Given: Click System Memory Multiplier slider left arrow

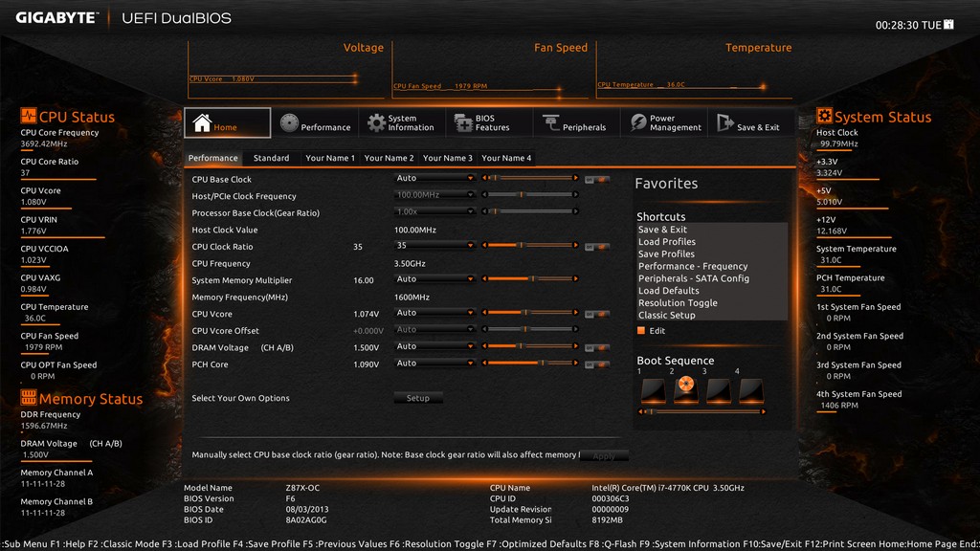Looking at the screenshot, I should (x=484, y=278).
